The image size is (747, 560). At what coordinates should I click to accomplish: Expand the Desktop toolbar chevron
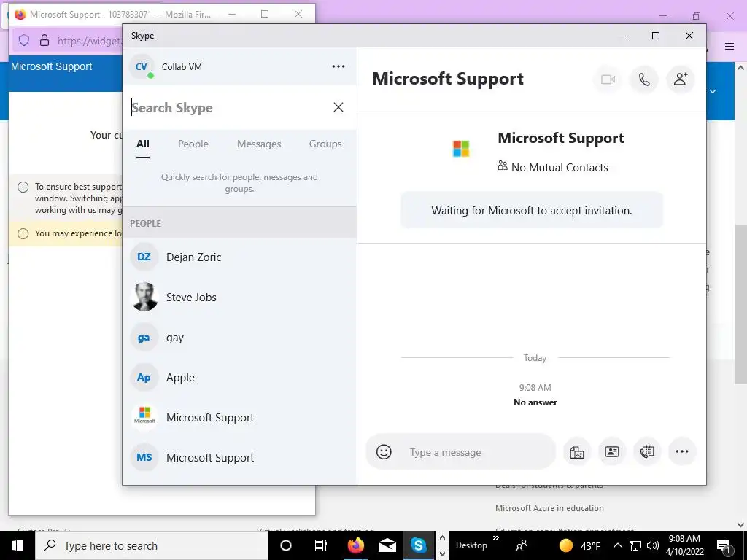click(495, 538)
